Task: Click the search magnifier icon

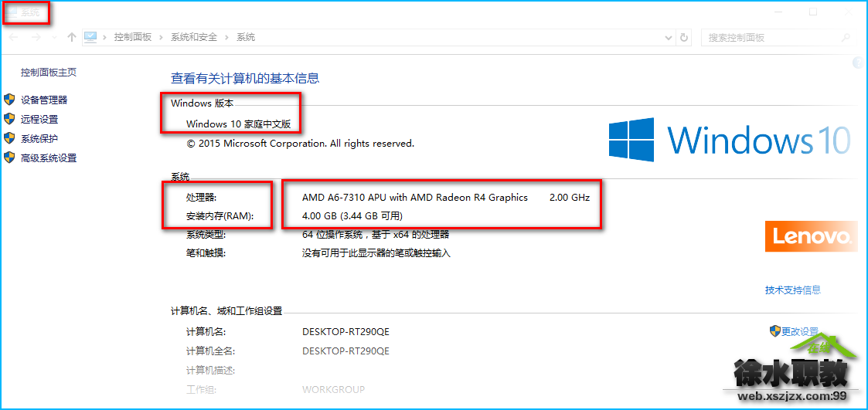Action: 846,38
